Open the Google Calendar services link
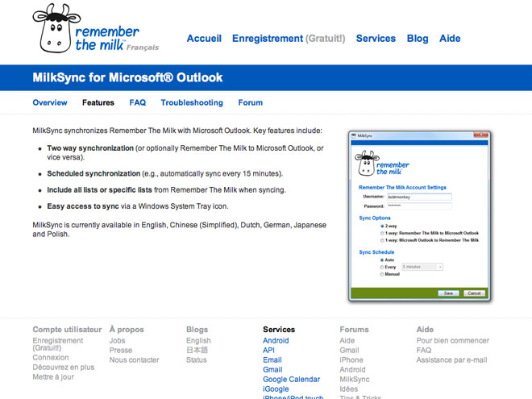This screenshot has width=532, height=399. (x=292, y=380)
